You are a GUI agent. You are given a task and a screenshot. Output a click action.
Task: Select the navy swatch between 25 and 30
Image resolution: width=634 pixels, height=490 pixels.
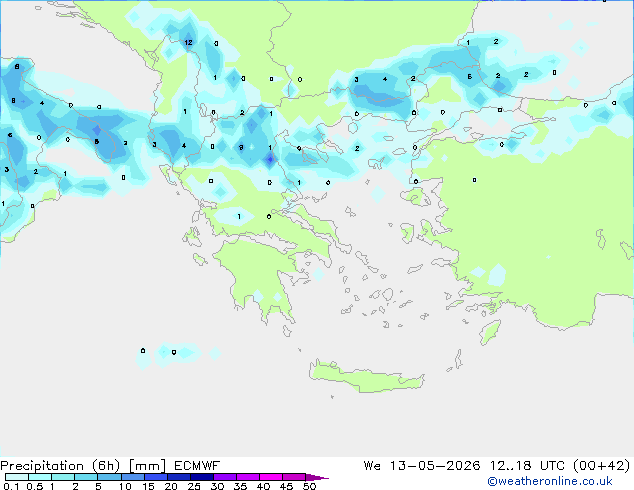(202, 477)
